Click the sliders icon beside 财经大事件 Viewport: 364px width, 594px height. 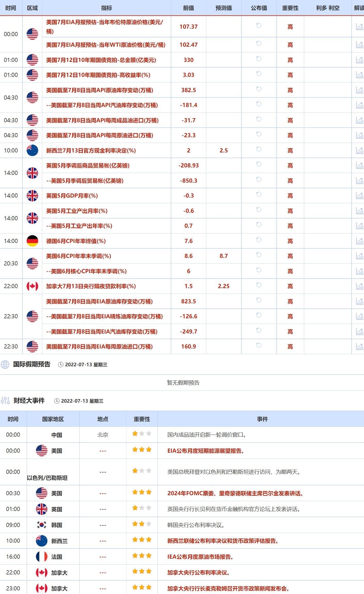pos(5,401)
